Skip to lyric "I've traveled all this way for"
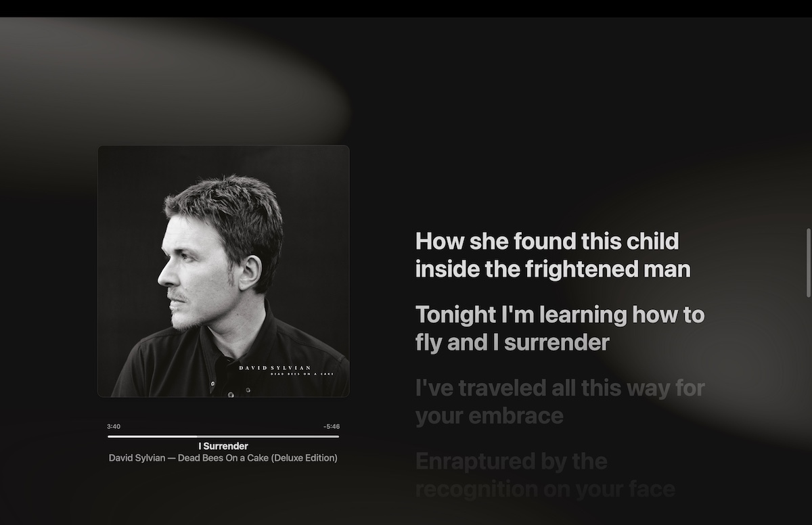The width and height of the screenshot is (812, 525). (560, 388)
